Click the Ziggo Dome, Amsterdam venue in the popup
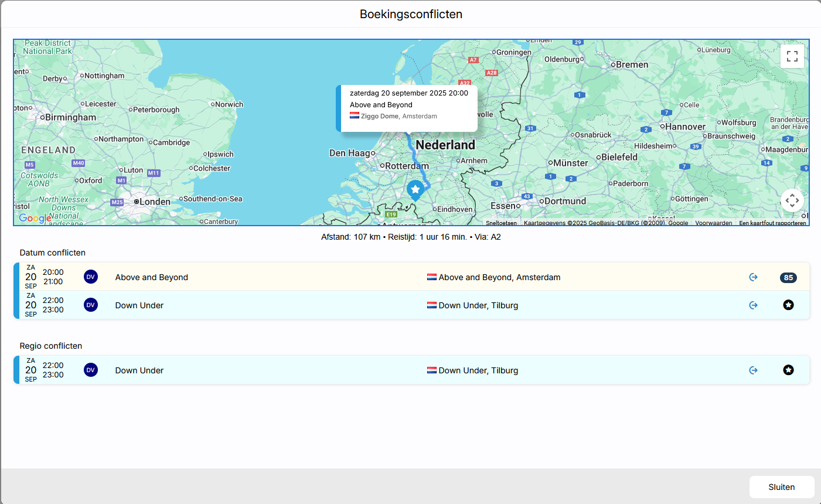Viewport: 821px width, 504px height. pyautogui.click(x=399, y=116)
